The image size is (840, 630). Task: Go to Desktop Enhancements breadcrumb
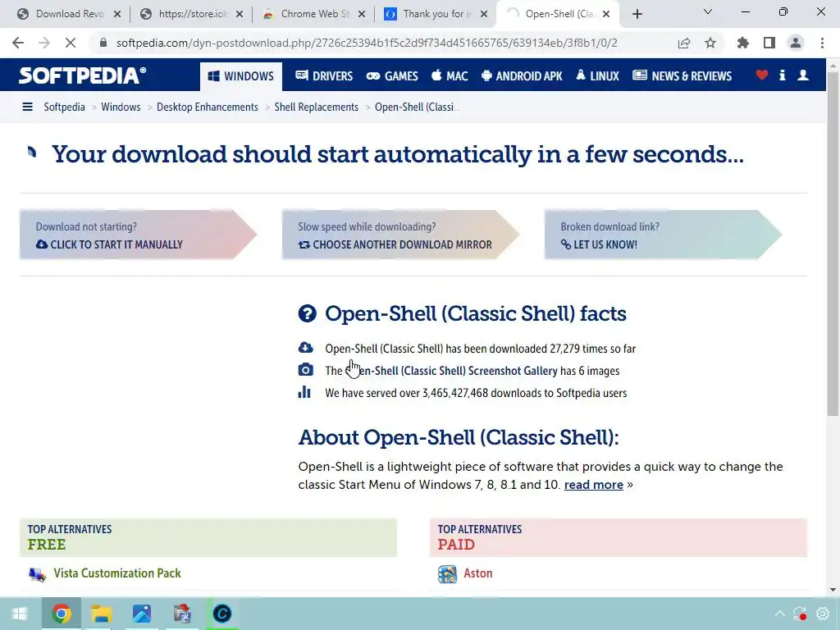point(208,107)
